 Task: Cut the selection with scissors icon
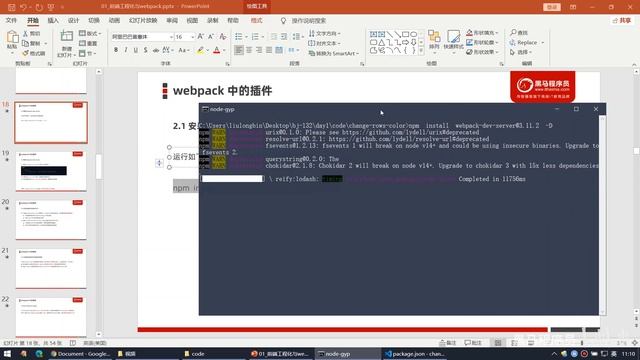point(31,33)
